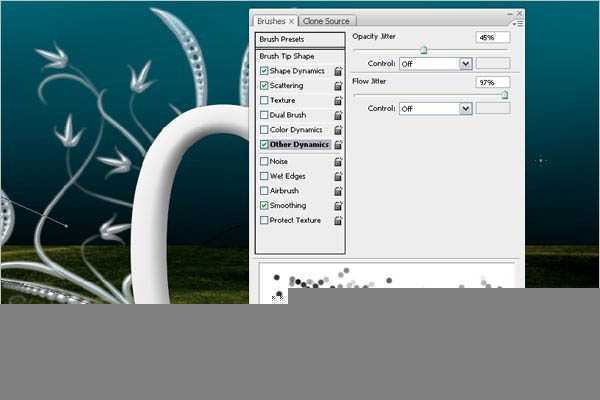The height and width of the screenshot is (400, 600).
Task: Uncheck the Scattering checkbox
Action: tap(264, 85)
